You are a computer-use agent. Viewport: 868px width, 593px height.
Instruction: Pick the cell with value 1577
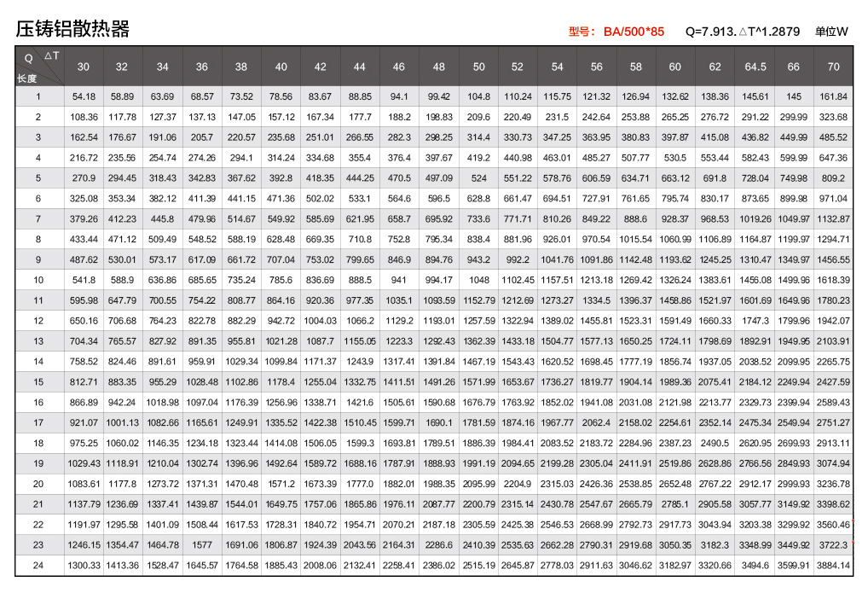[202, 544]
